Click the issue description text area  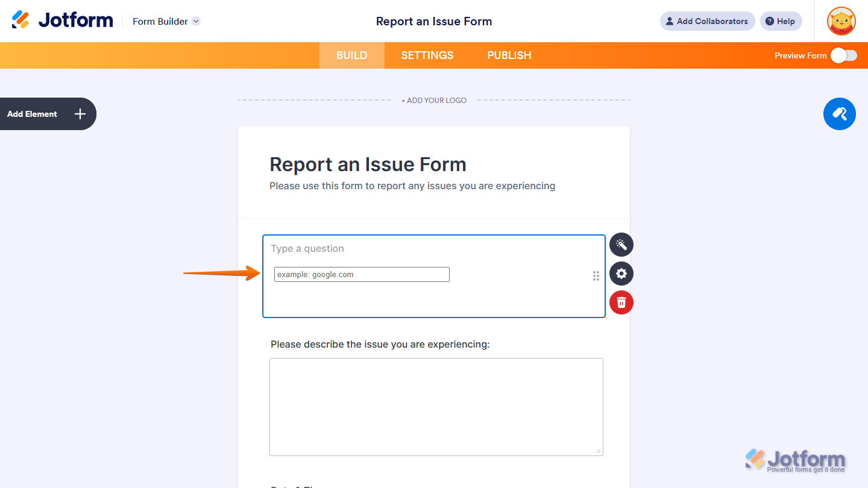[436, 407]
